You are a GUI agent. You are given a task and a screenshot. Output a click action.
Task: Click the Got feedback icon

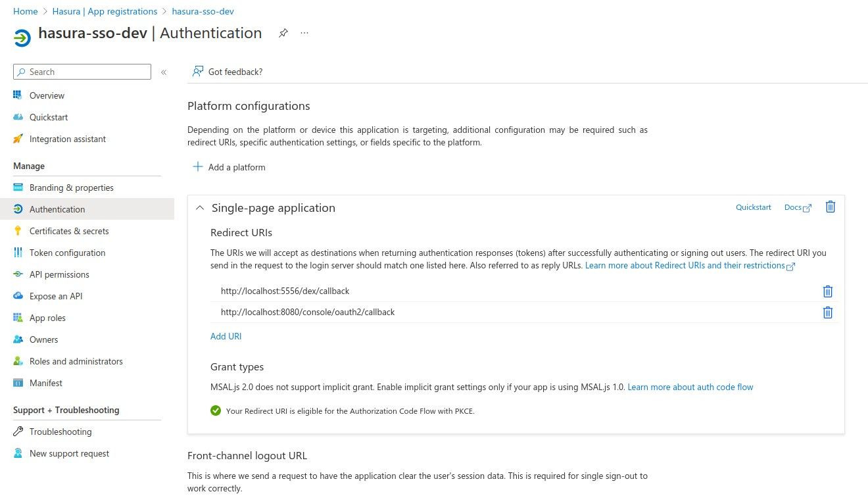pyautogui.click(x=198, y=71)
